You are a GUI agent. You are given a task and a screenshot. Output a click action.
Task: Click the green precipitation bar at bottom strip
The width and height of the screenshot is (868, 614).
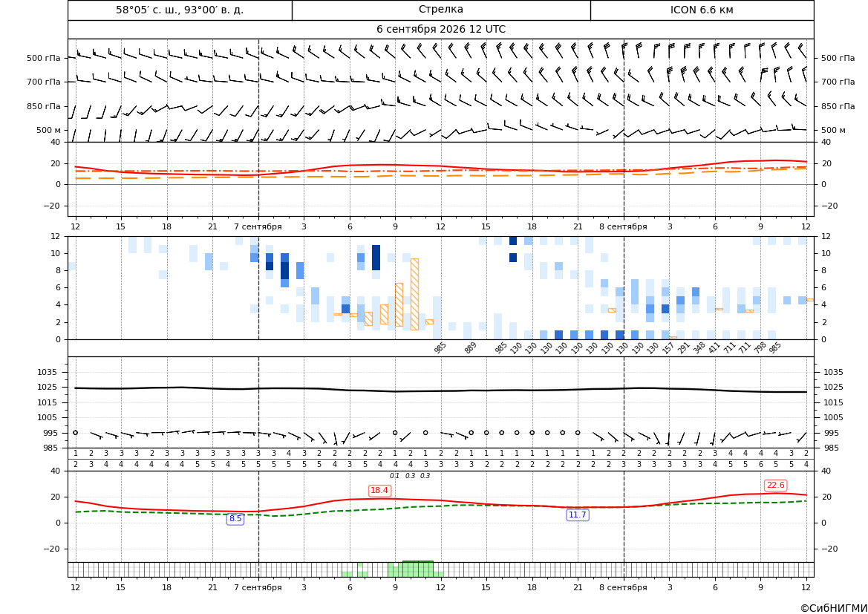coord(418,569)
